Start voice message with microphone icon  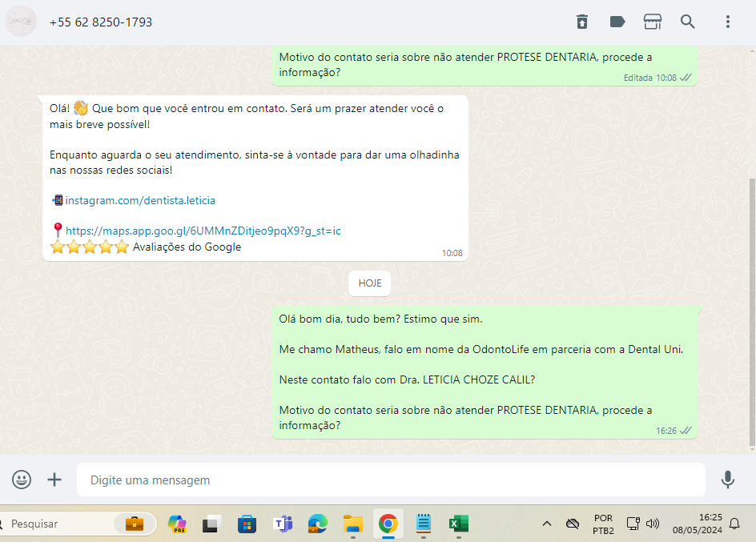pos(727,480)
